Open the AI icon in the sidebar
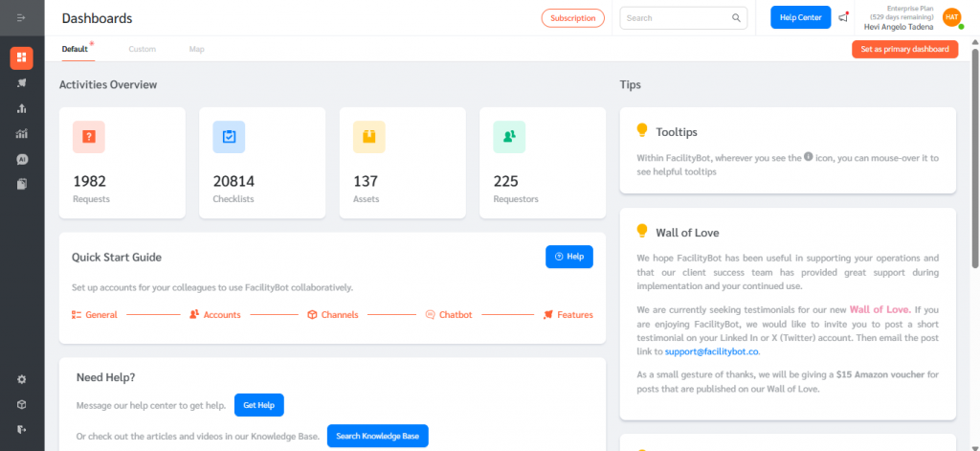 pyautogui.click(x=21, y=159)
